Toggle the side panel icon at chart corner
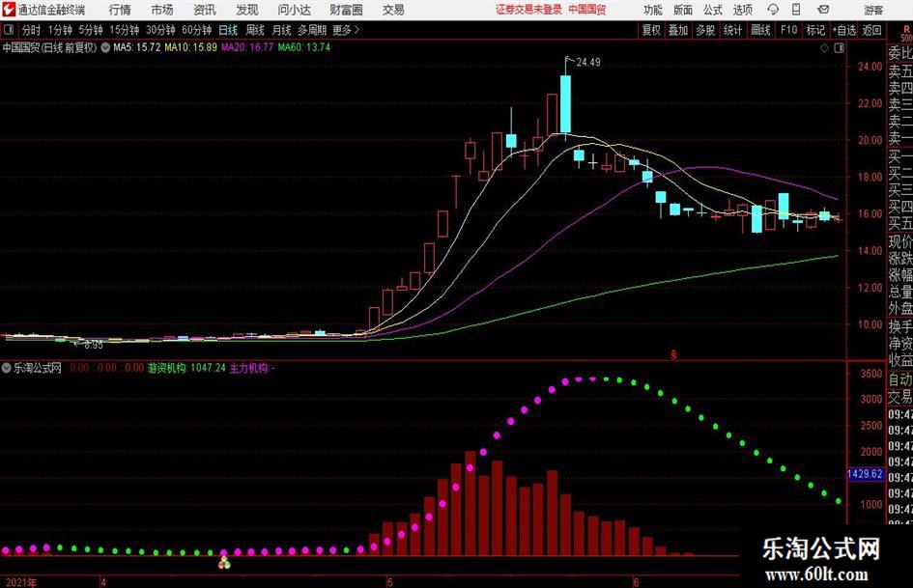 [839, 48]
